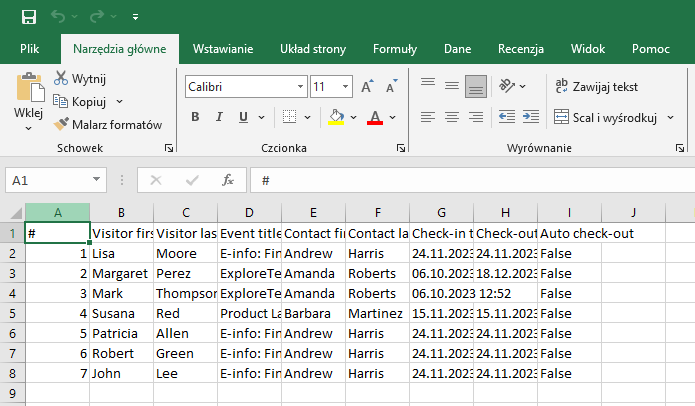695x406 pixels.
Task: Click the Kopiuj copy button
Action: pos(88,101)
